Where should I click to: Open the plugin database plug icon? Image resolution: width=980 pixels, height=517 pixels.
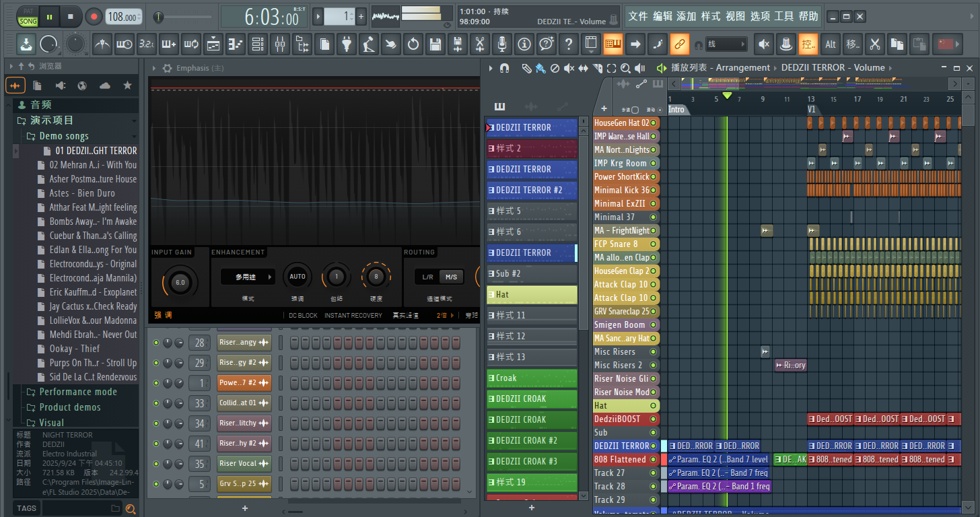[x=347, y=44]
